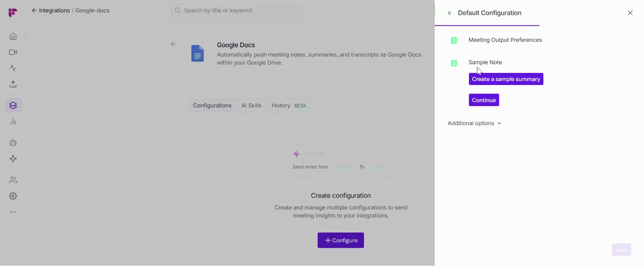
Task: Expand the Additional options section
Action: click(474, 123)
